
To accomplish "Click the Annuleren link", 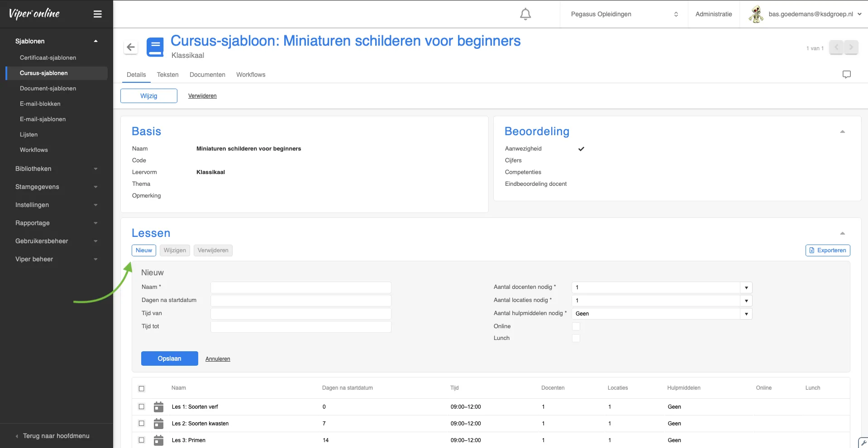I will (x=218, y=359).
